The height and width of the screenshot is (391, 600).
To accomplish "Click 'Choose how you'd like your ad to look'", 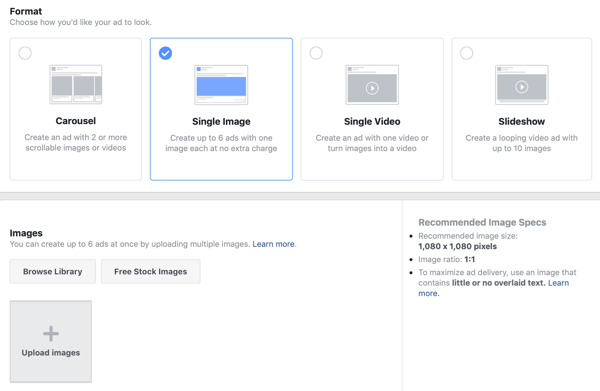I will 80,22.
